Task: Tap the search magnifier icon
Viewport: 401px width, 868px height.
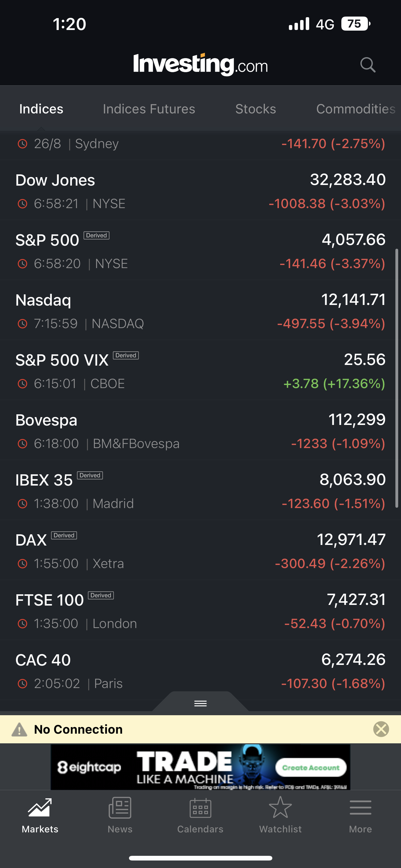Action: (x=367, y=64)
